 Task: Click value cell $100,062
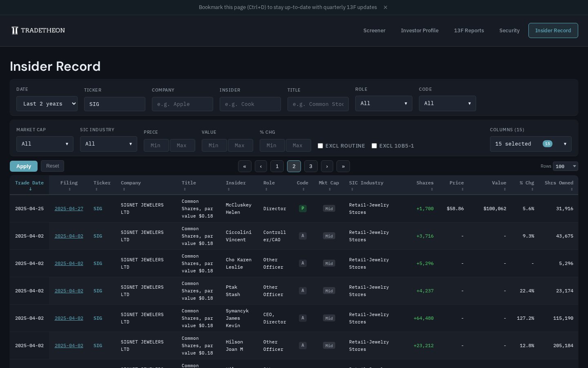click(x=495, y=209)
